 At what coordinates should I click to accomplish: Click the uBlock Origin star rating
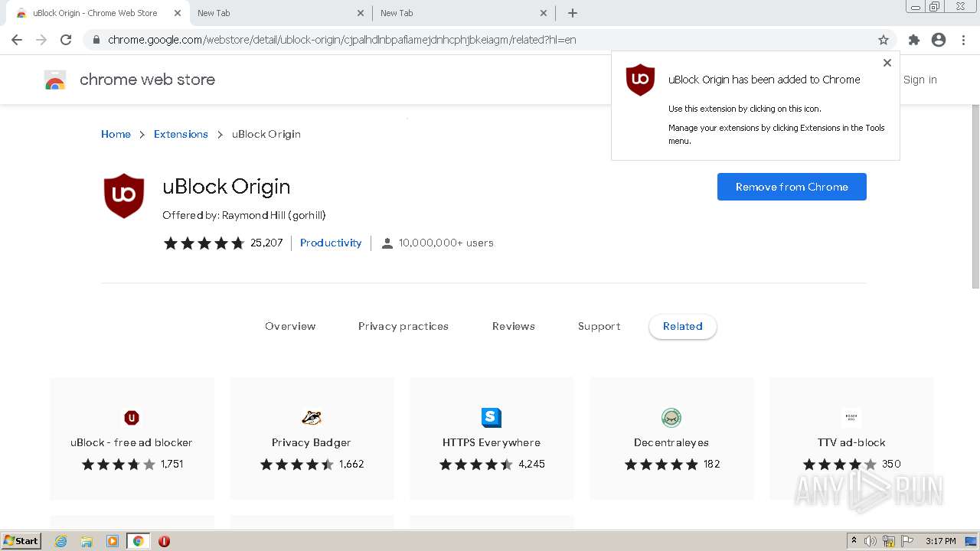click(x=204, y=243)
